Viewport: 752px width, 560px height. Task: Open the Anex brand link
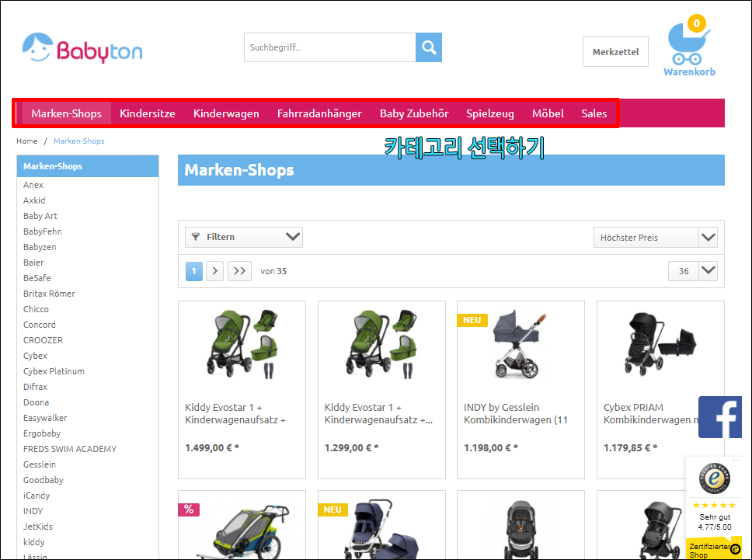[x=33, y=185]
